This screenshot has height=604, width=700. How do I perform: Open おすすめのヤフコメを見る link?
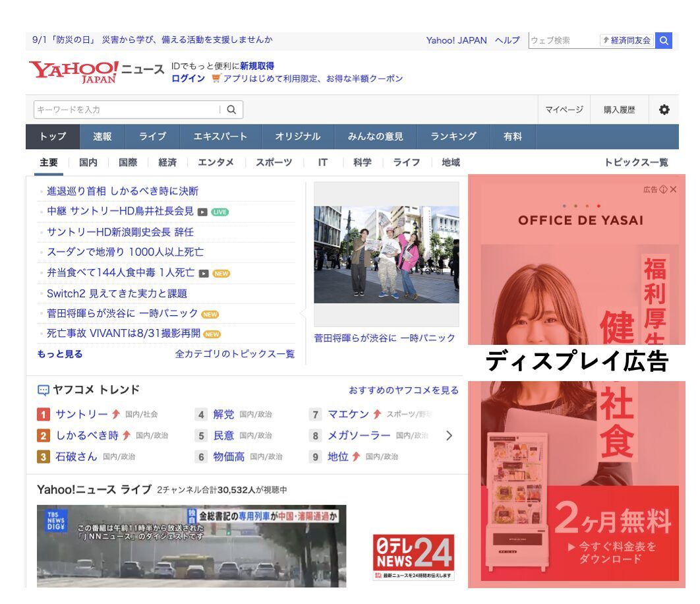point(403,390)
